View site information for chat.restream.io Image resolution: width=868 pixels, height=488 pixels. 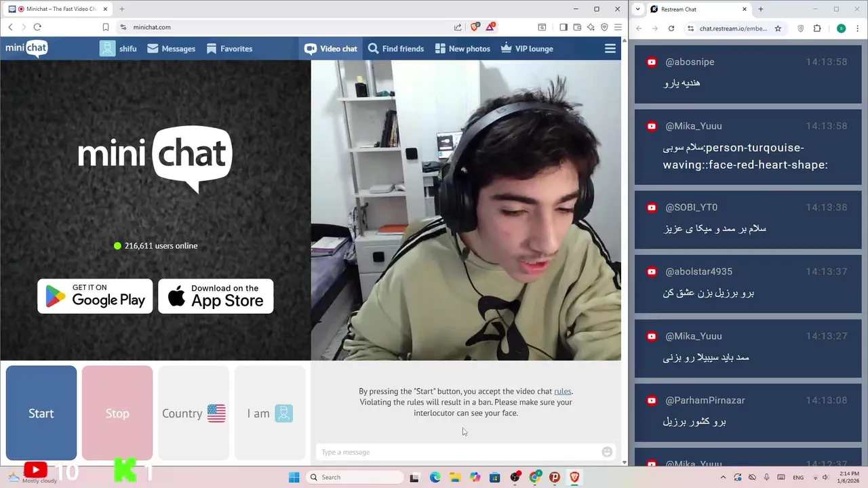(690, 28)
